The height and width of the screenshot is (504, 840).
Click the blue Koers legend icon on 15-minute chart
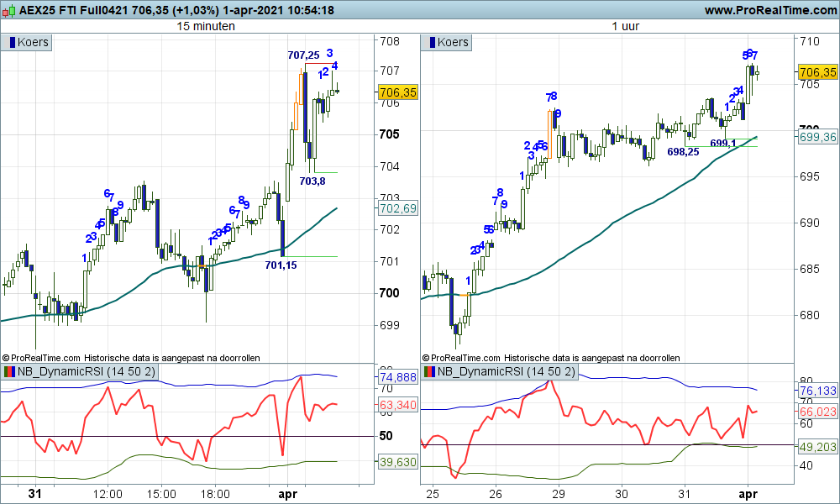tap(11, 42)
